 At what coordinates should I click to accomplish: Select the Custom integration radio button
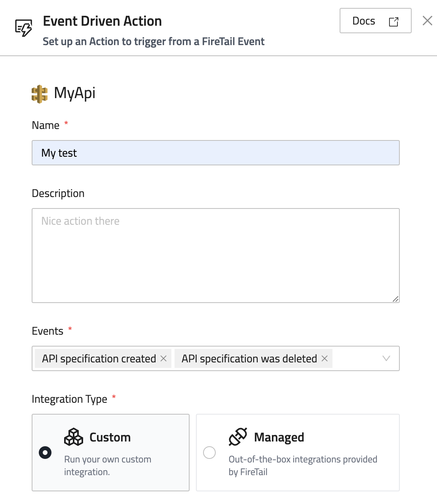tap(45, 452)
